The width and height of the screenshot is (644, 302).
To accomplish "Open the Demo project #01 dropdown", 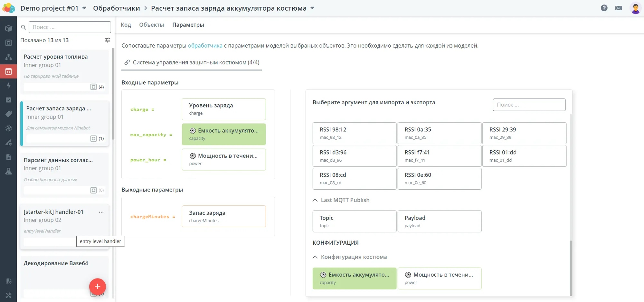I will pos(84,8).
